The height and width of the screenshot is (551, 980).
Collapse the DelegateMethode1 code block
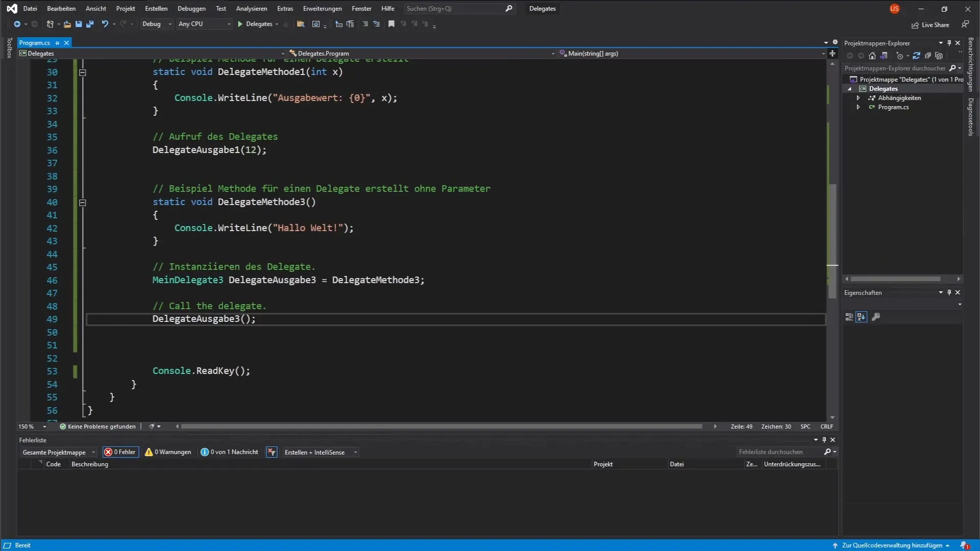pos(83,72)
